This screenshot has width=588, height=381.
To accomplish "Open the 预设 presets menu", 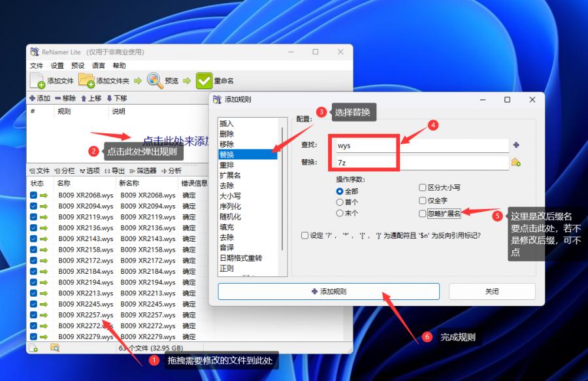I will (78, 65).
